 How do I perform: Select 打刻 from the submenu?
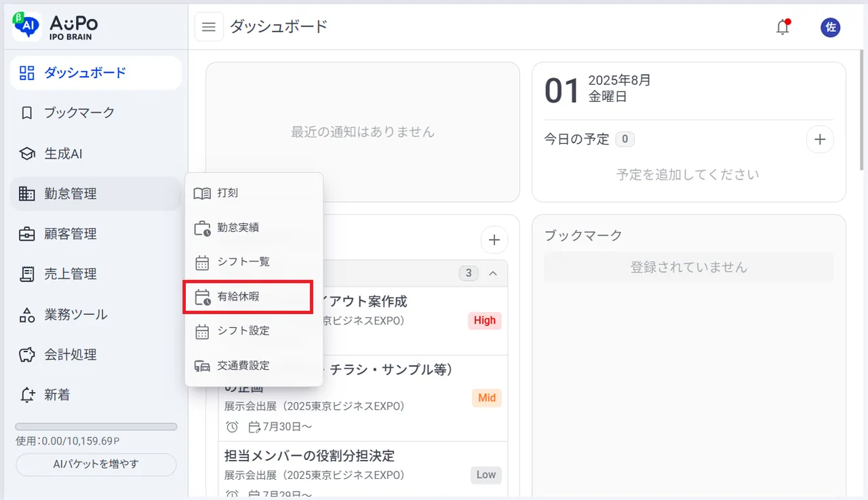point(254,193)
